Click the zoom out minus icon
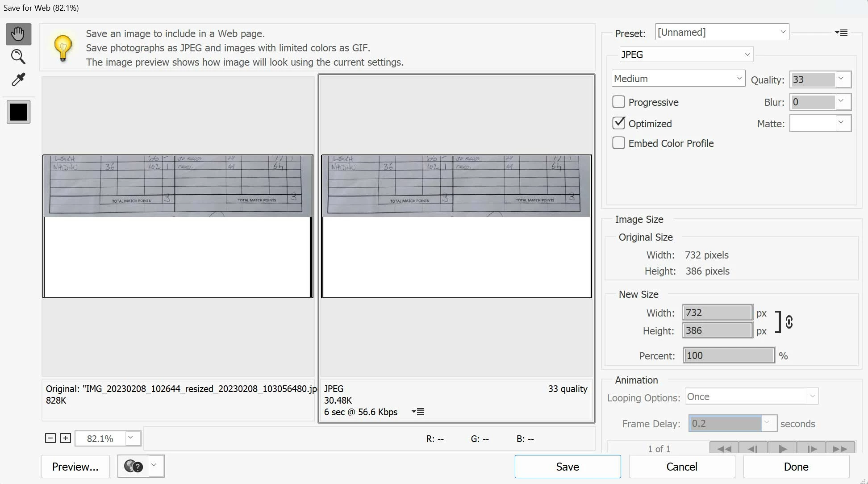 (50, 438)
